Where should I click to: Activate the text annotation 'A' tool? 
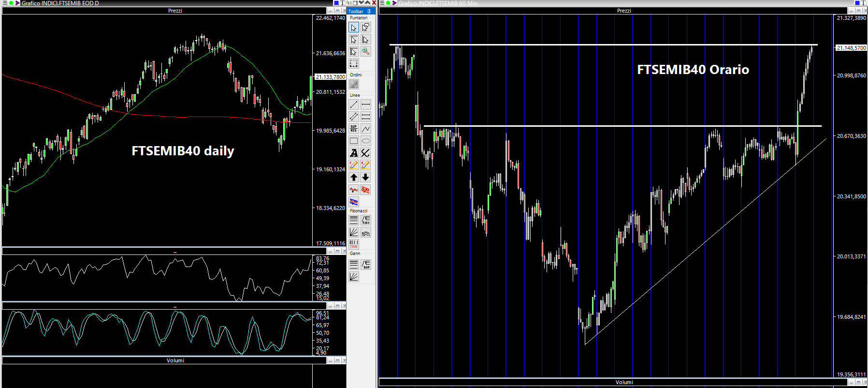pos(354,153)
